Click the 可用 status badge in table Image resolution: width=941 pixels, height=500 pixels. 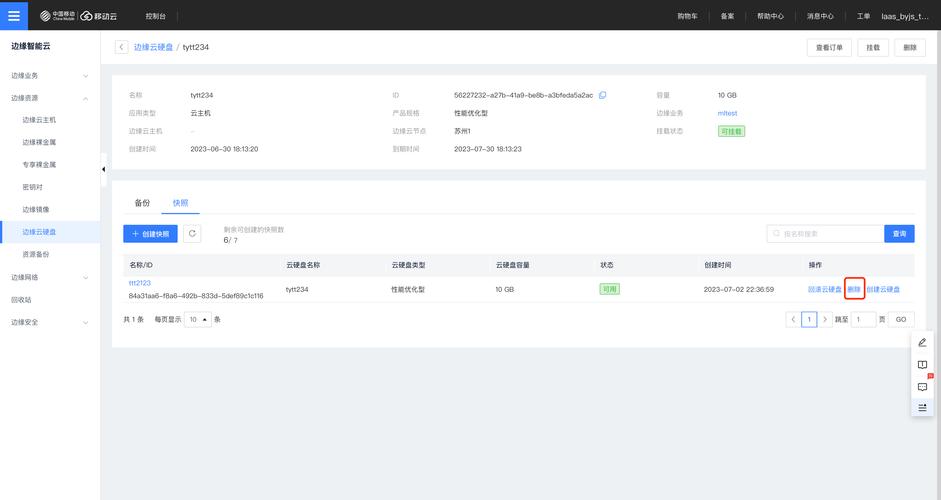pyautogui.click(x=610, y=289)
